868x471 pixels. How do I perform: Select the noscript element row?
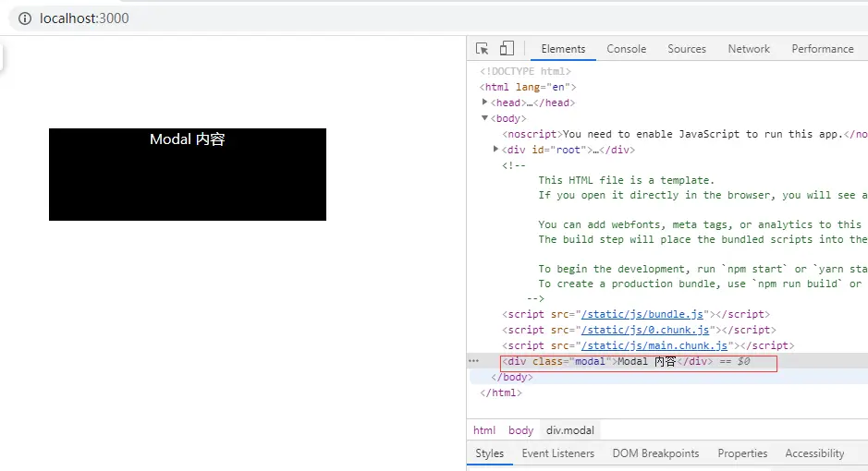(685, 134)
